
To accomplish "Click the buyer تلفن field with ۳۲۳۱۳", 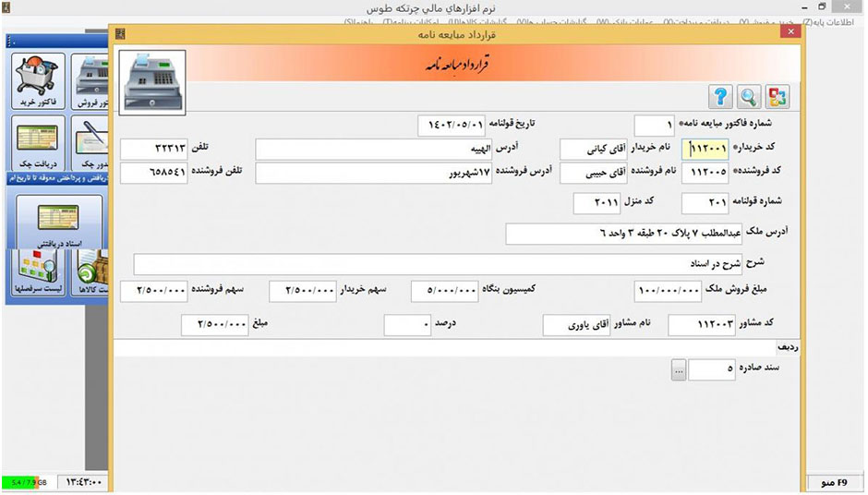I will (x=154, y=150).
